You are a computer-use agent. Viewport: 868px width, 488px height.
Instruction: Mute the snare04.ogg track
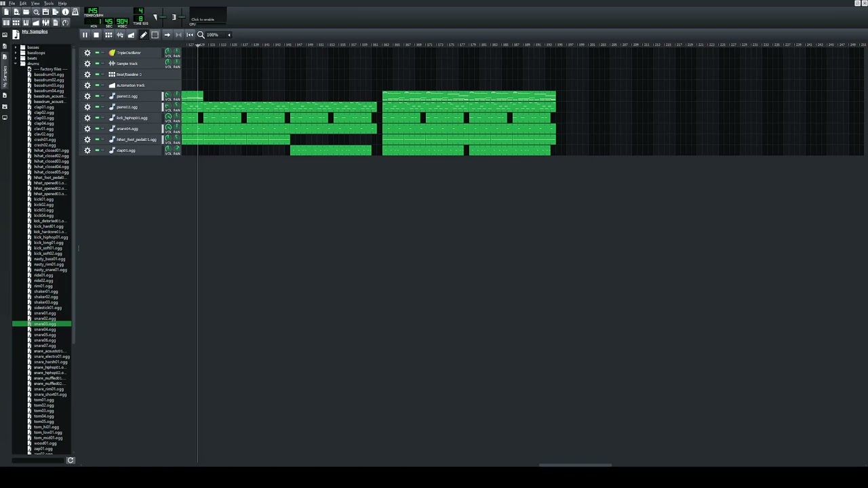[97, 129]
